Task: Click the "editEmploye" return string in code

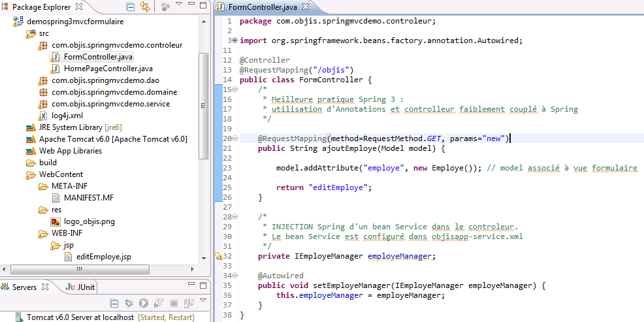Action: 338,187
